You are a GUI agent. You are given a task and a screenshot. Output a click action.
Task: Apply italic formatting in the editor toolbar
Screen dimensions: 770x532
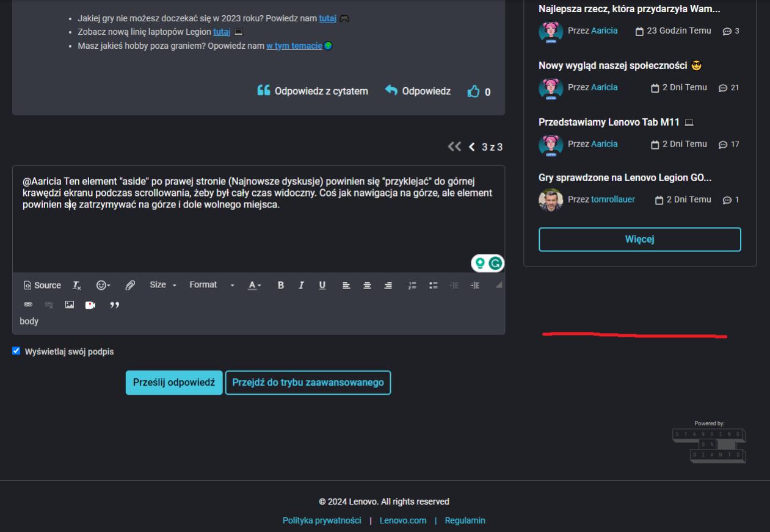[x=301, y=285]
